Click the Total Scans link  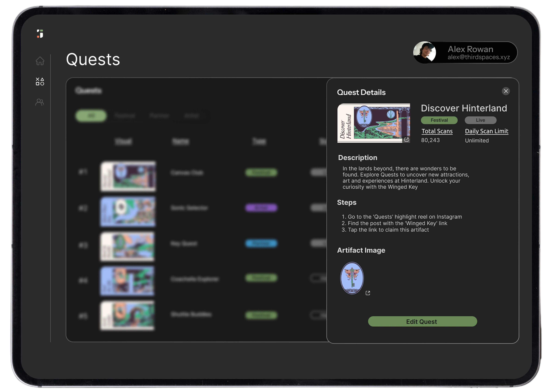click(x=437, y=131)
